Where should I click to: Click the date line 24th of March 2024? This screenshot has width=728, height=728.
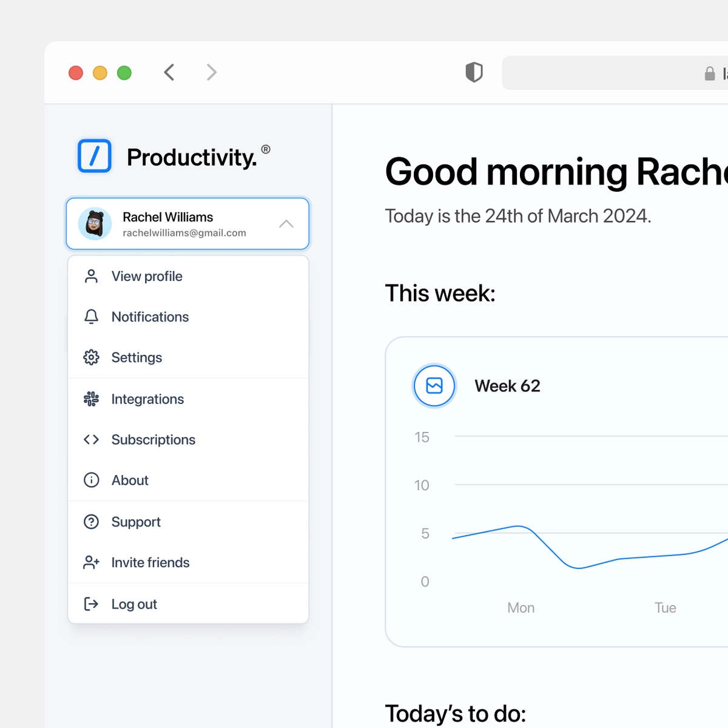coord(518,216)
